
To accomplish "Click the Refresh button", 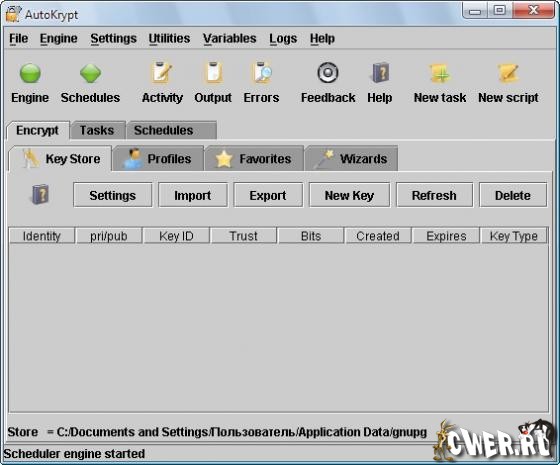I will pos(434,195).
